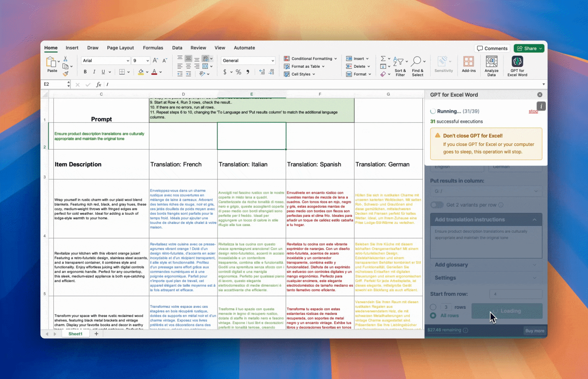This screenshot has height=379, width=588.
Task: Copy using the Copy icon
Action: (65, 66)
